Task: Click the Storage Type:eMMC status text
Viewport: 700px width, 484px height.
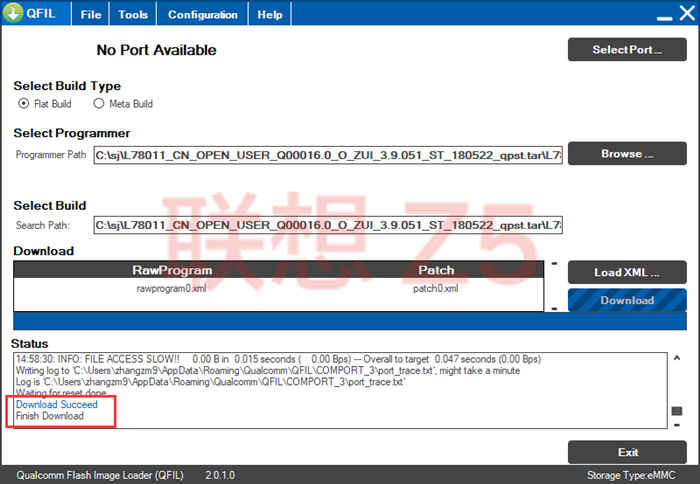Action: pyautogui.click(x=631, y=475)
